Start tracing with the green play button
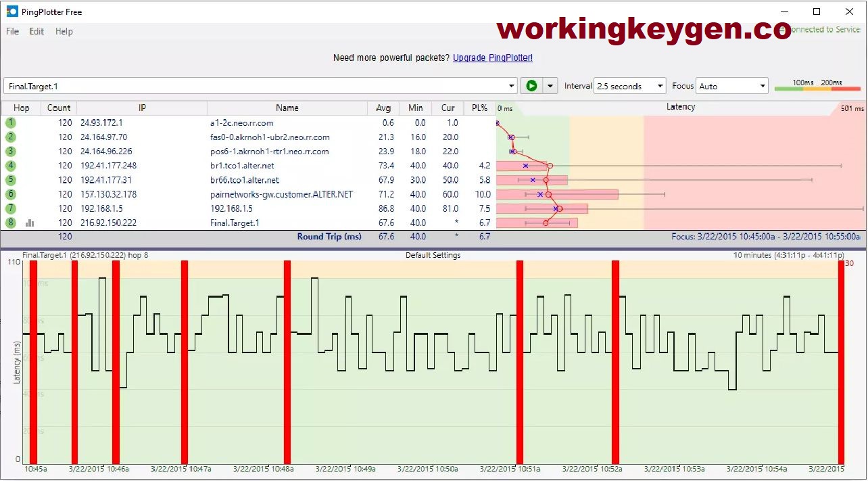Image resolution: width=868 pixels, height=481 pixels. tap(531, 85)
